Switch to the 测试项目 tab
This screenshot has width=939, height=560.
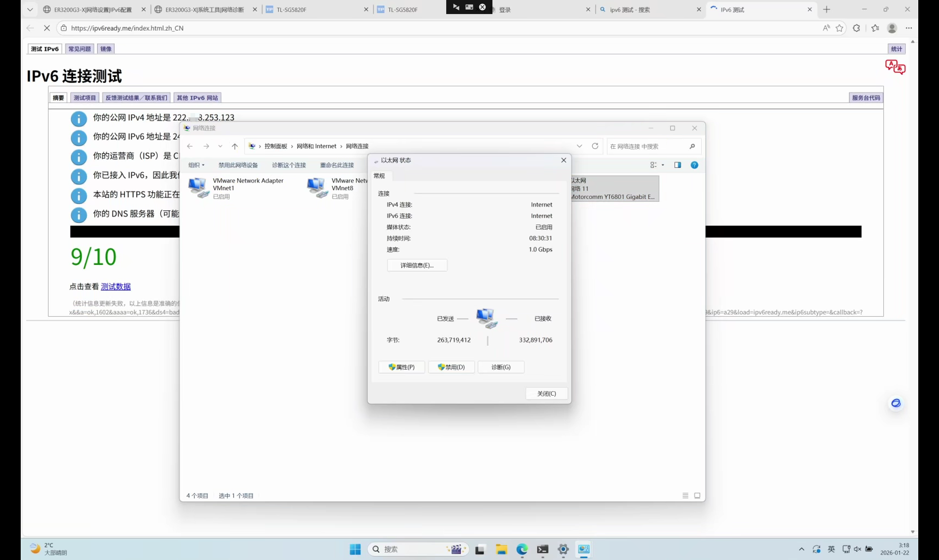[x=85, y=98]
